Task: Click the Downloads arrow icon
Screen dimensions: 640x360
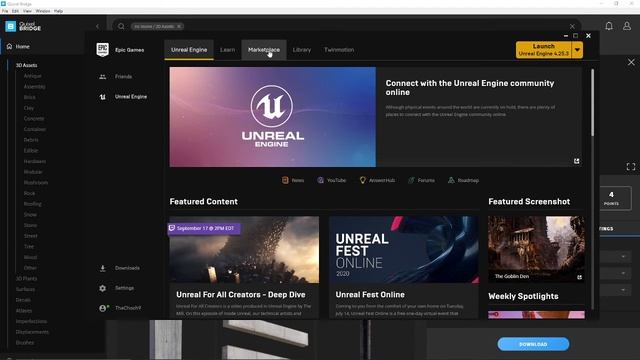Action: (102, 268)
